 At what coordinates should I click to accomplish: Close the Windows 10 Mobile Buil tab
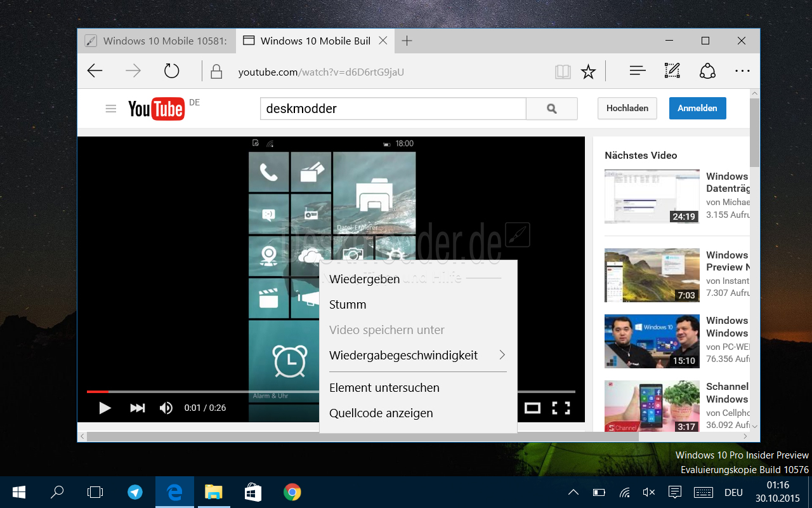pyautogui.click(x=383, y=41)
